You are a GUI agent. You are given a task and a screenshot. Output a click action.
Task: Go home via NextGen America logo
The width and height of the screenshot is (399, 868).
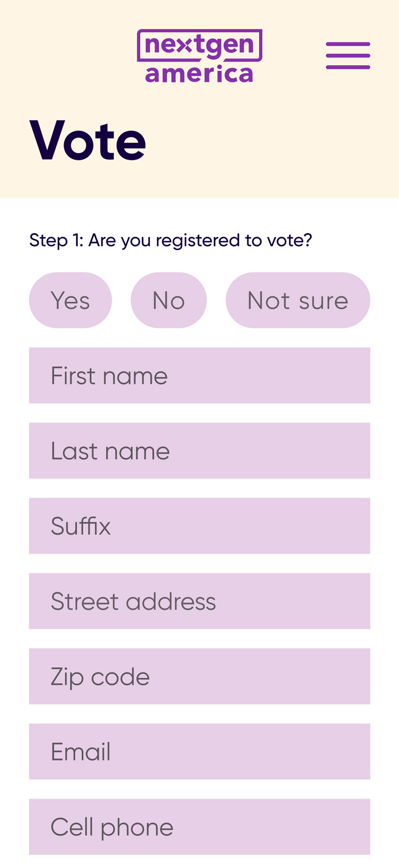pyautogui.click(x=199, y=56)
